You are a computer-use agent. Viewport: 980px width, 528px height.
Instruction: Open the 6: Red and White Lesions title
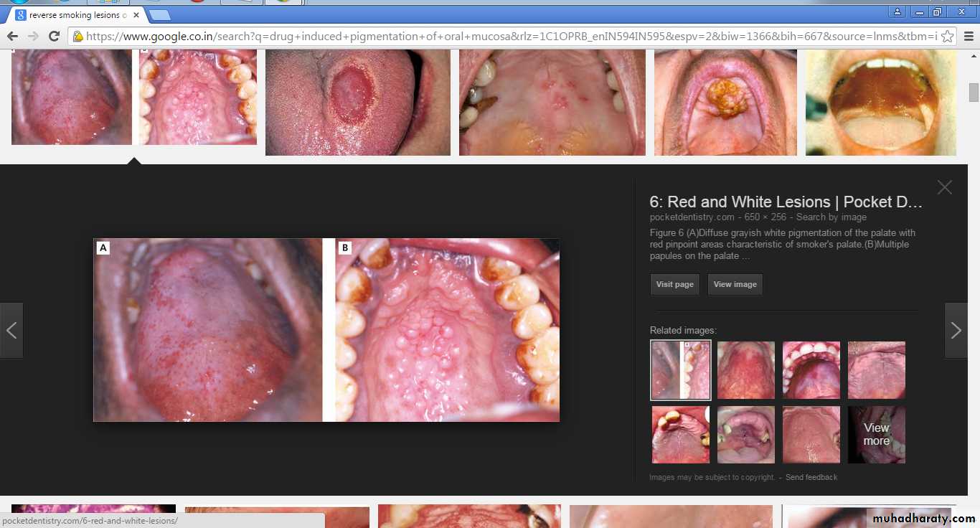[x=786, y=202]
